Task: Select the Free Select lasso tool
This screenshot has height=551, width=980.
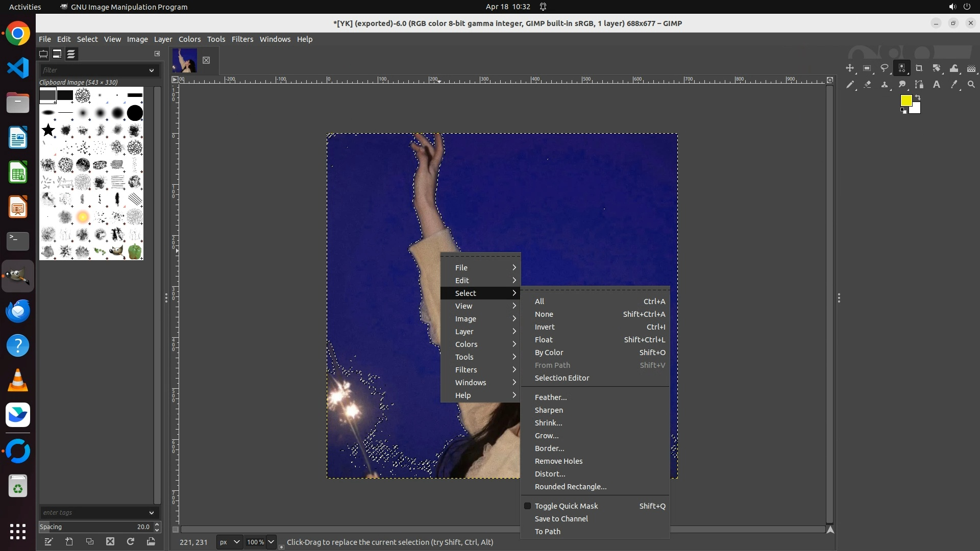Action: pos(885,68)
